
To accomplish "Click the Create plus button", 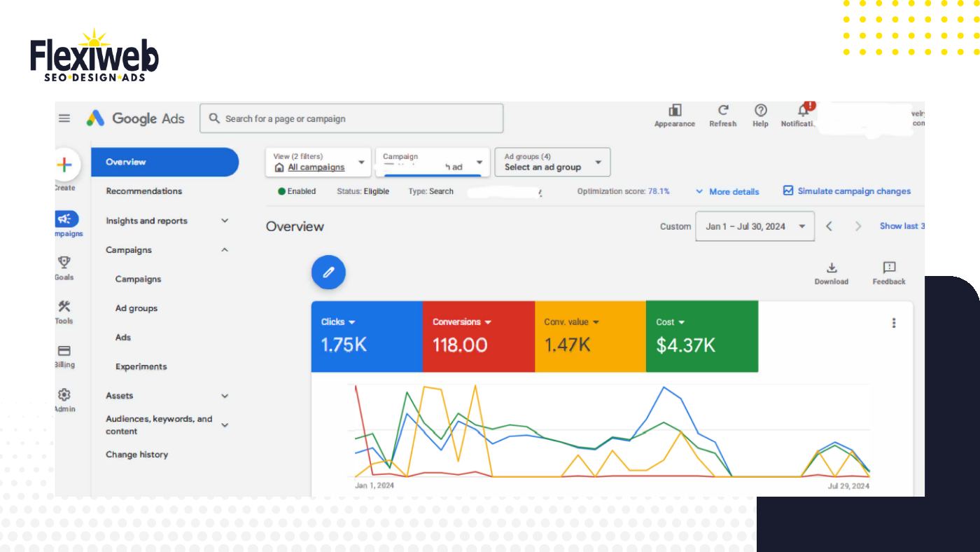I will 64,165.
